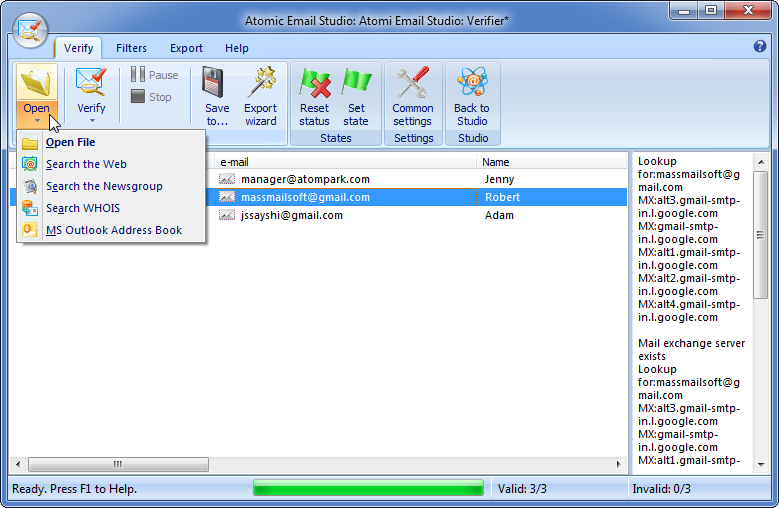Click the name cell Jenny
The image size is (779, 508).
pos(499,179)
